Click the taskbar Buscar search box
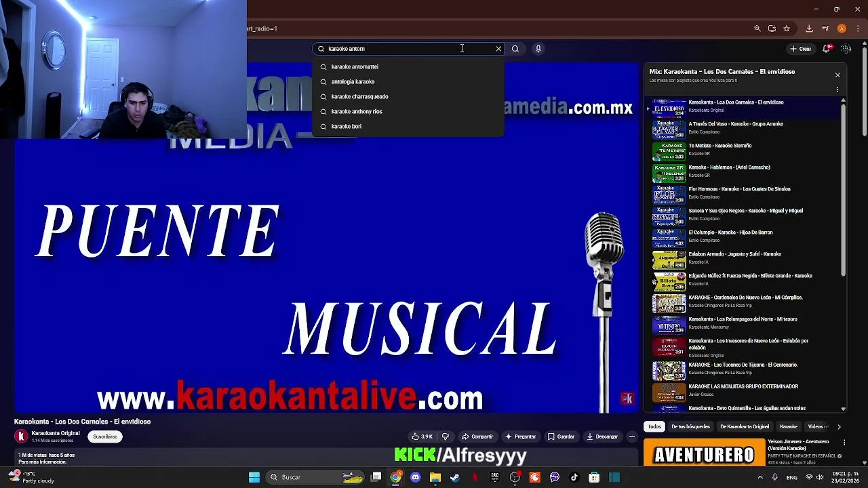This screenshot has width=868, height=488. point(316,477)
